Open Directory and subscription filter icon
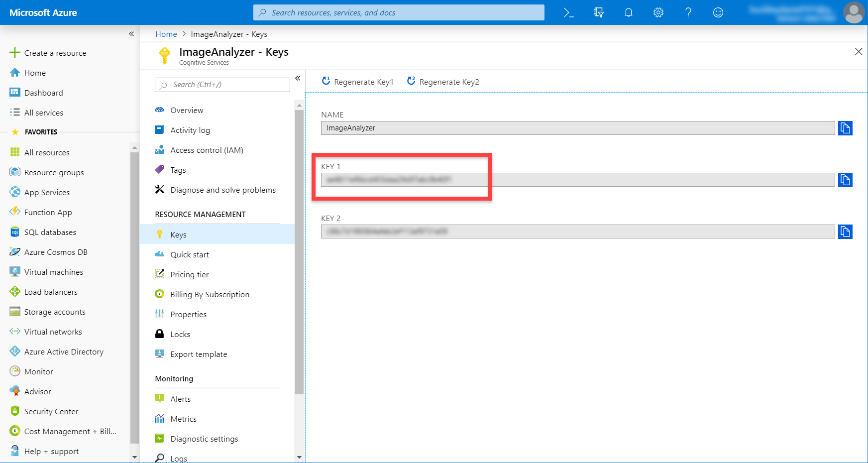Screen dimensions: 868x463 coord(599,13)
